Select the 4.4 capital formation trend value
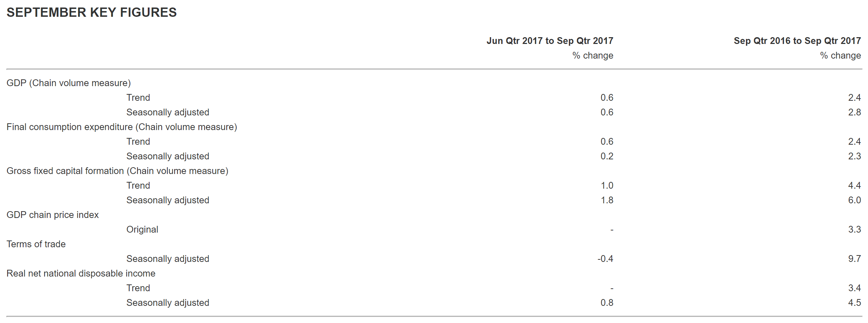Viewport: 868px width, 323px height. pos(854,185)
